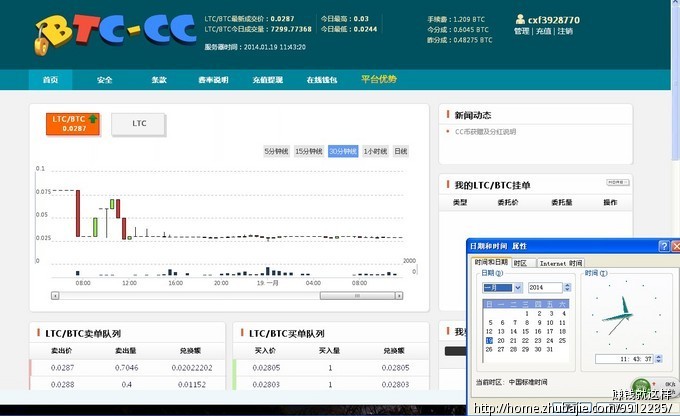Select the gray LTC market button

pyautogui.click(x=139, y=124)
